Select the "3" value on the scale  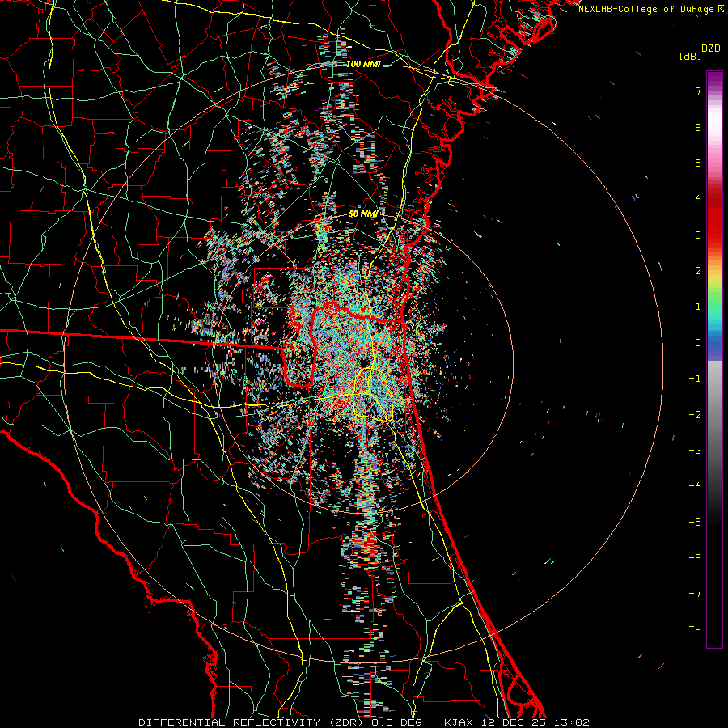pyautogui.click(x=698, y=235)
